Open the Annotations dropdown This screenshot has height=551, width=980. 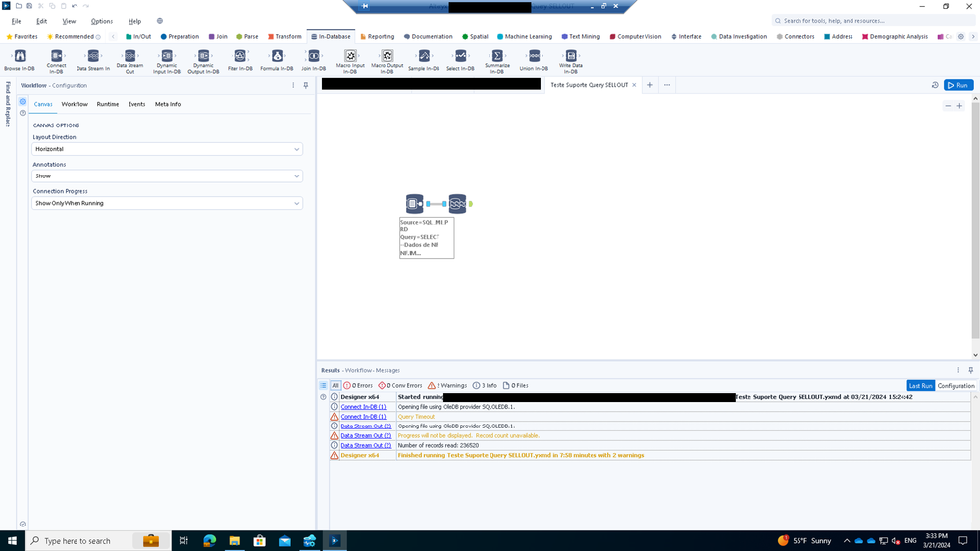click(168, 176)
